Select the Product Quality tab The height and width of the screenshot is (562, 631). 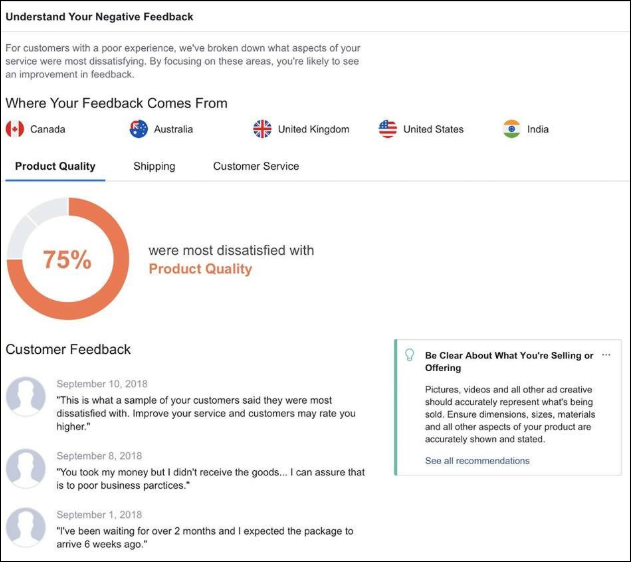[55, 166]
